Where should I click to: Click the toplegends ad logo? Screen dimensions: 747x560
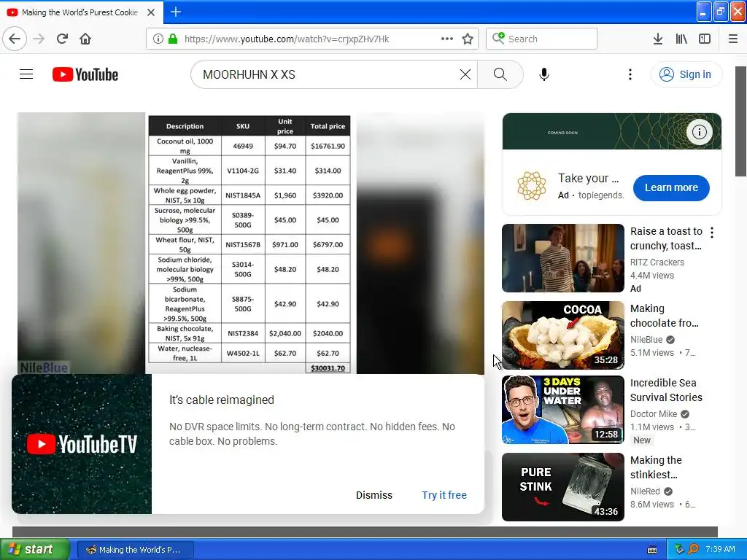click(532, 186)
